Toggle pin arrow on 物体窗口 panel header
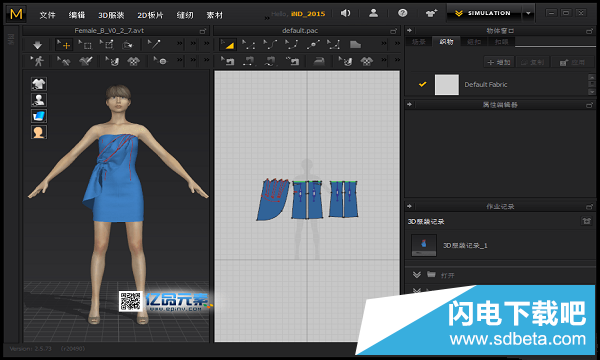 [x=409, y=30]
